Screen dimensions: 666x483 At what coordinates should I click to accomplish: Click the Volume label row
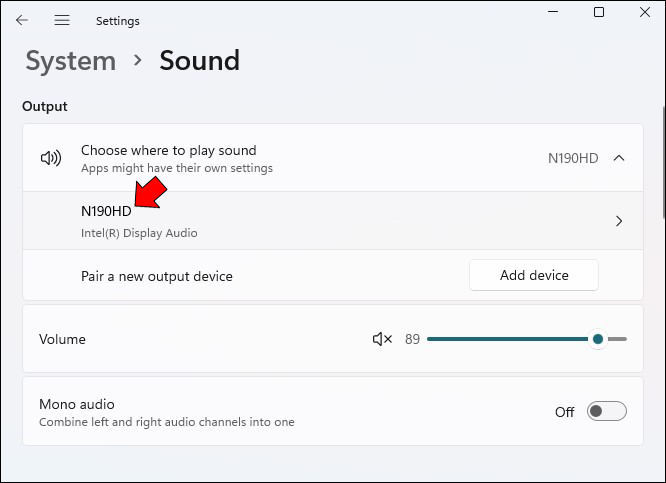(x=62, y=339)
